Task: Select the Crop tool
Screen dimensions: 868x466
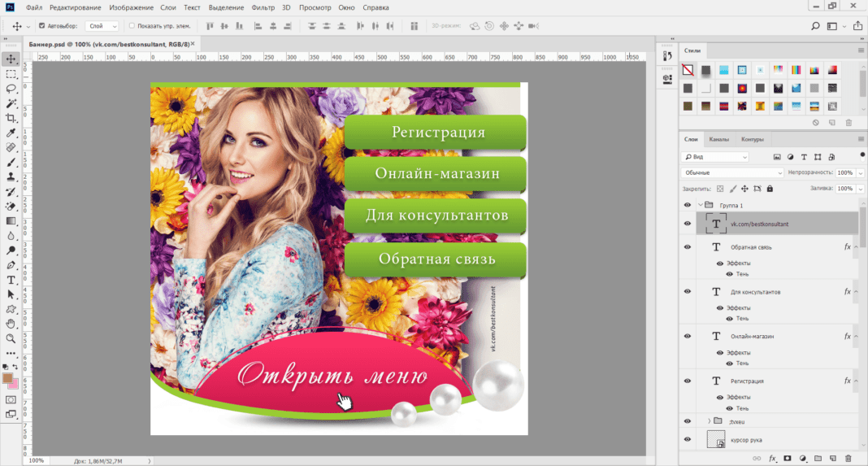Action: 11,118
